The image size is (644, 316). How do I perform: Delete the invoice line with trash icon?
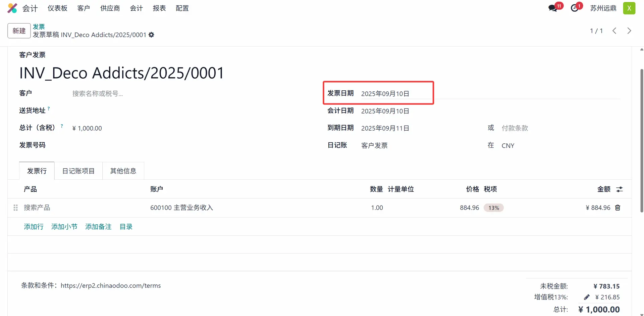pyautogui.click(x=618, y=208)
